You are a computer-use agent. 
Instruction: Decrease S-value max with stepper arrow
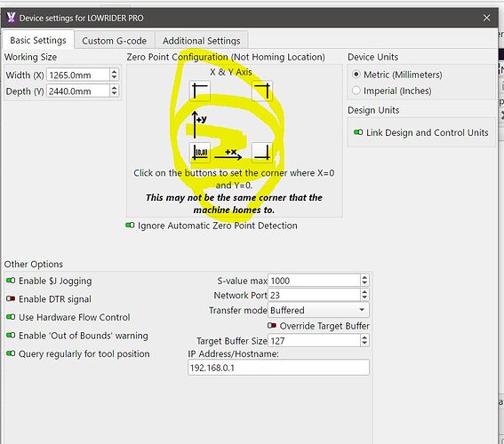point(364,283)
